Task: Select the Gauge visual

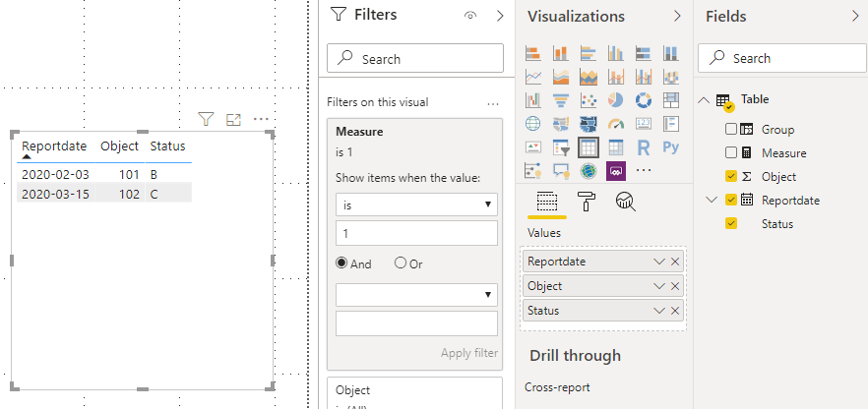Action: pyautogui.click(x=616, y=124)
